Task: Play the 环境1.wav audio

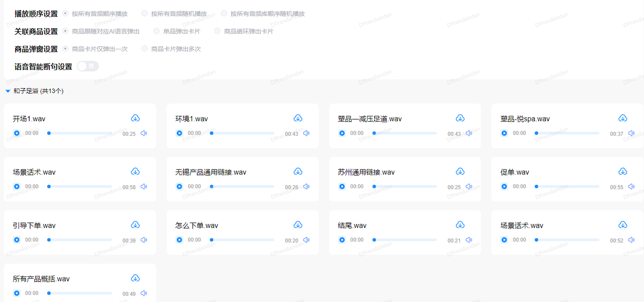Action: coord(179,133)
